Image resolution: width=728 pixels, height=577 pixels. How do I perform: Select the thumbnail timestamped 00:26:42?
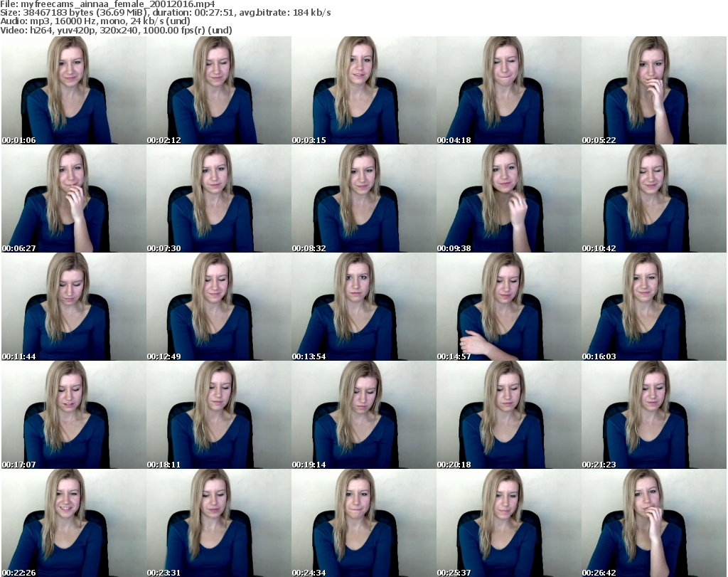654,523
